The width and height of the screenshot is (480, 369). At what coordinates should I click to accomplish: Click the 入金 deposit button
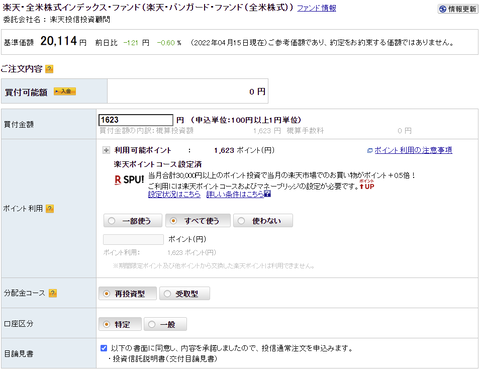click(65, 91)
